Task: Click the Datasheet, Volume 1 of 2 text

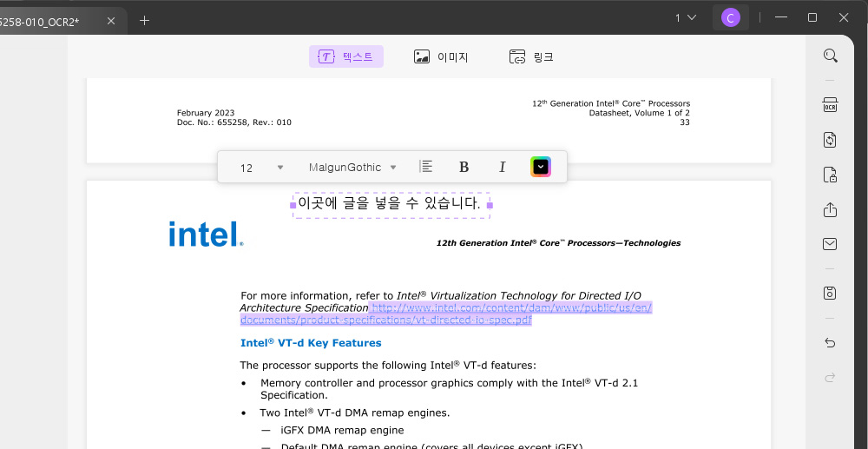Action: click(x=640, y=113)
